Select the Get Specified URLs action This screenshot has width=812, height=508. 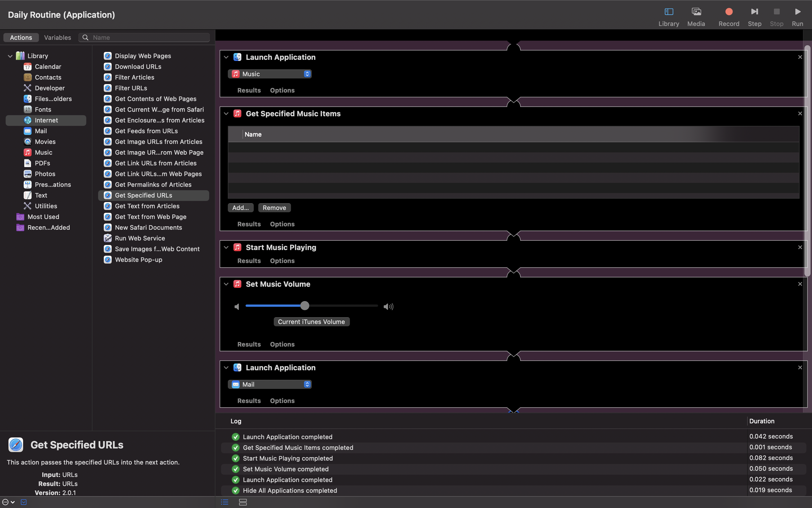coord(153,196)
